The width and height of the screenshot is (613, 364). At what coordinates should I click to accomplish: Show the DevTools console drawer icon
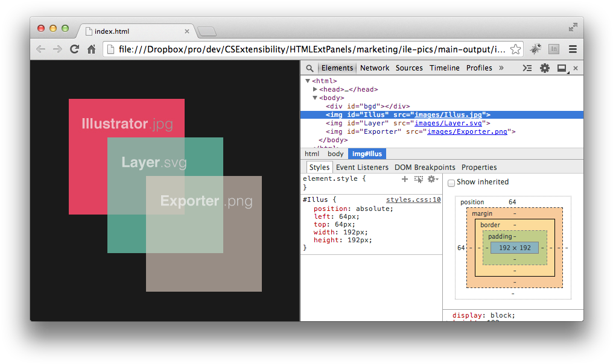527,68
